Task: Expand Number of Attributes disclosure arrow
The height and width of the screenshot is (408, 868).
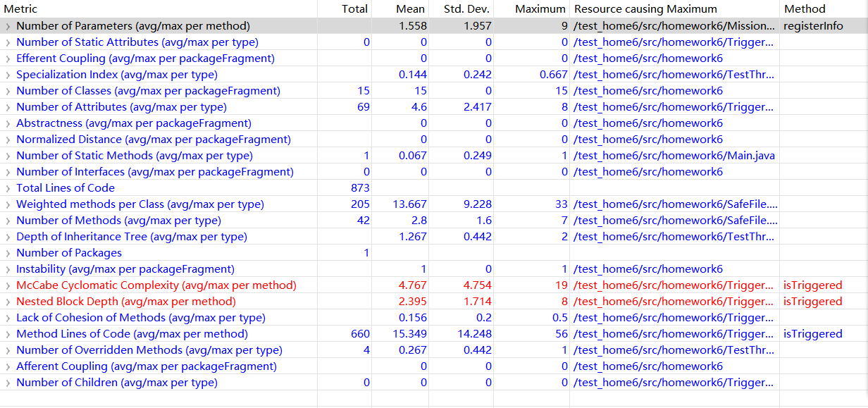Action: [8, 107]
